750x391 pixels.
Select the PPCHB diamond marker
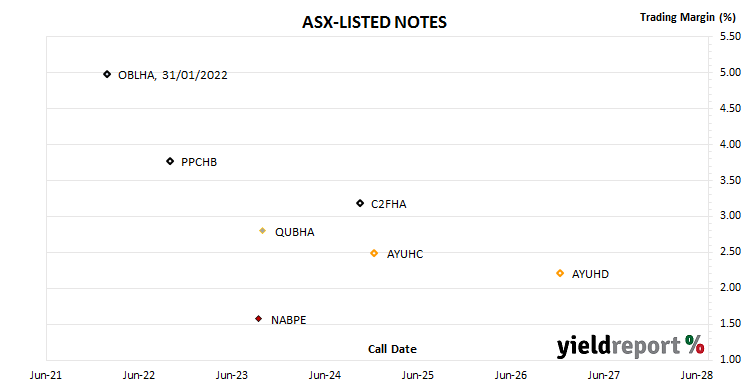pos(170,161)
